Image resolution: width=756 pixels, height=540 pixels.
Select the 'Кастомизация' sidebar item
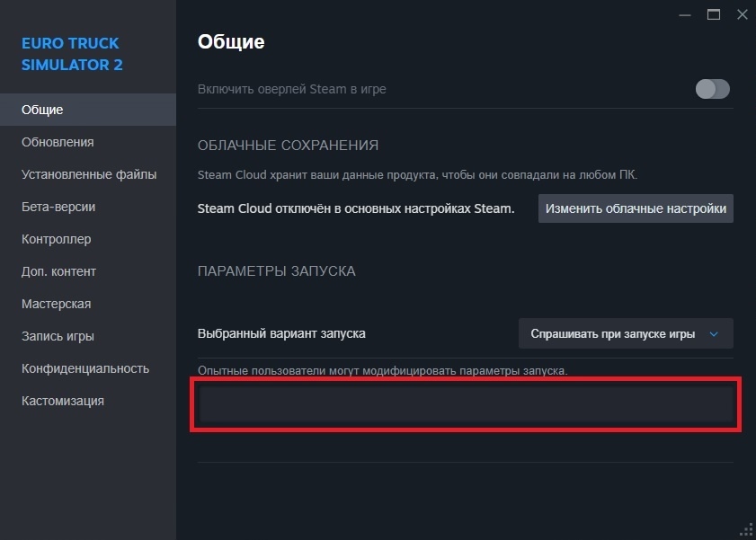coord(63,401)
